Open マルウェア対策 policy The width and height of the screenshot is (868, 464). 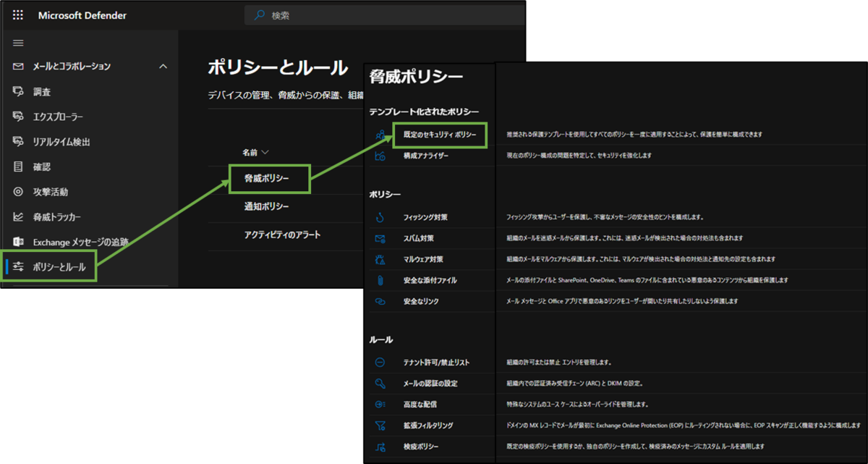pyautogui.click(x=423, y=259)
